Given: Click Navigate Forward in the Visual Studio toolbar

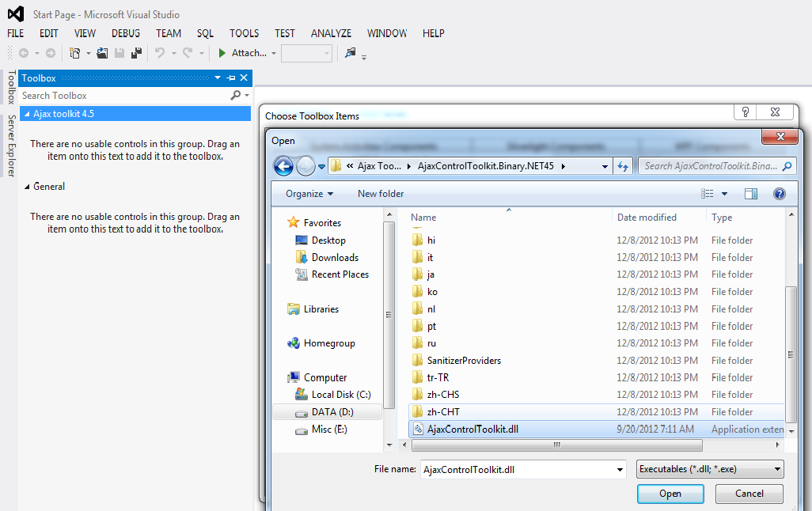Looking at the screenshot, I should (50, 53).
